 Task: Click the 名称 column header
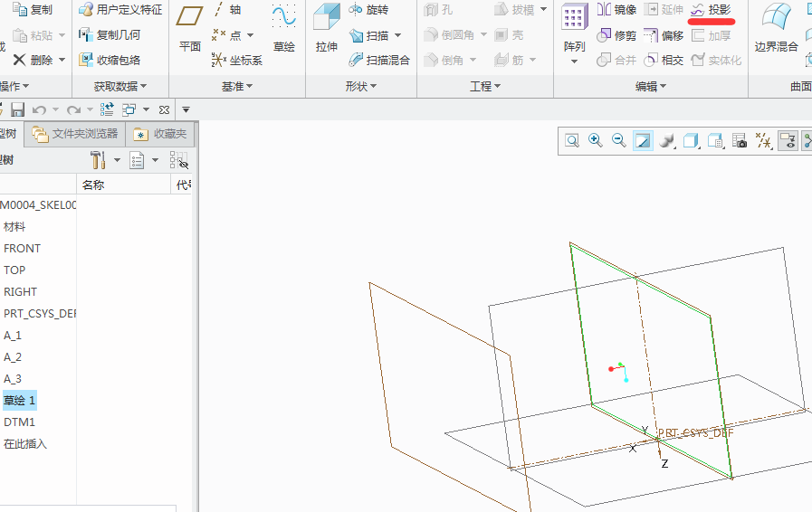coord(124,185)
